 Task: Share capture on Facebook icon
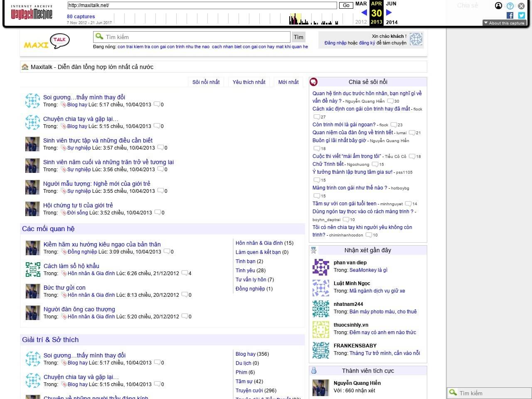(510, 15)
